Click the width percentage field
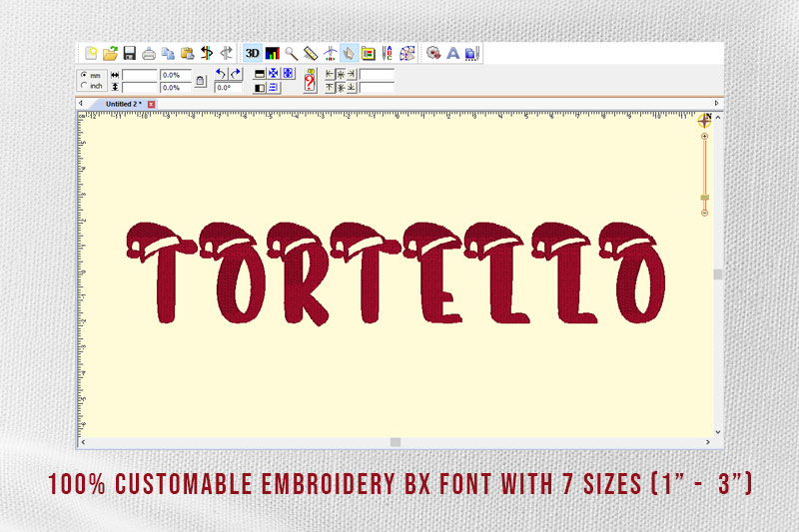The width and height of the screenshot is (799, 532). [x=176, y=75]
